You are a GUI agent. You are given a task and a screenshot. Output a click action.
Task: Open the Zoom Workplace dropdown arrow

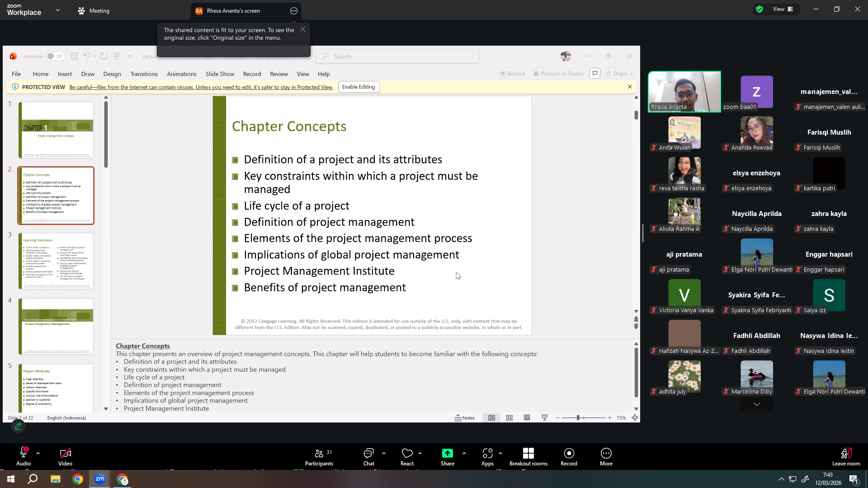pos(58,10)
